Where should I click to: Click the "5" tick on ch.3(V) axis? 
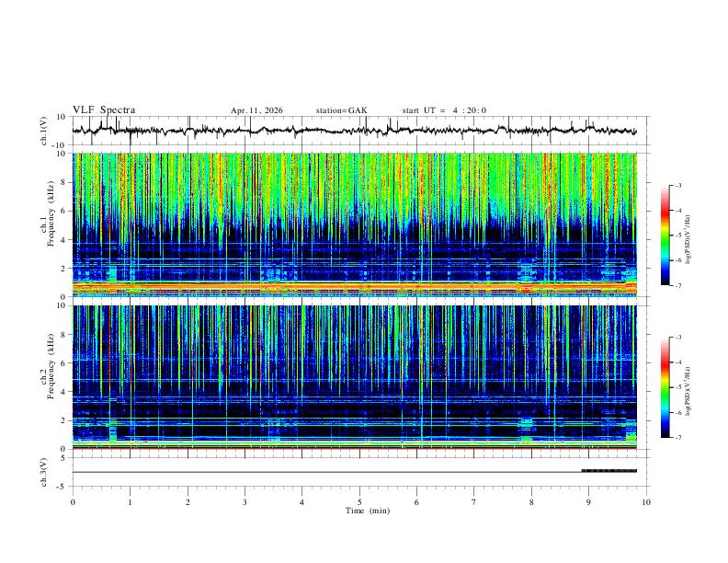64,457
